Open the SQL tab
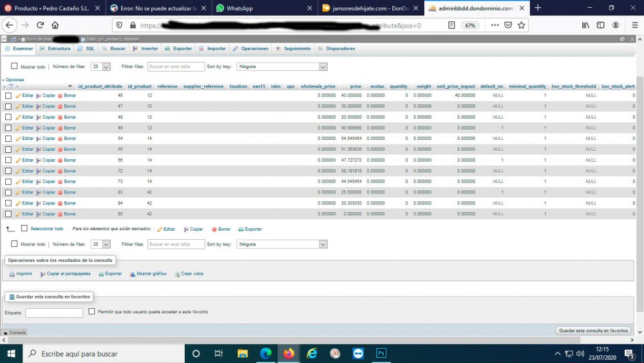This screenshot has width=644, height=363. (86, 48)
